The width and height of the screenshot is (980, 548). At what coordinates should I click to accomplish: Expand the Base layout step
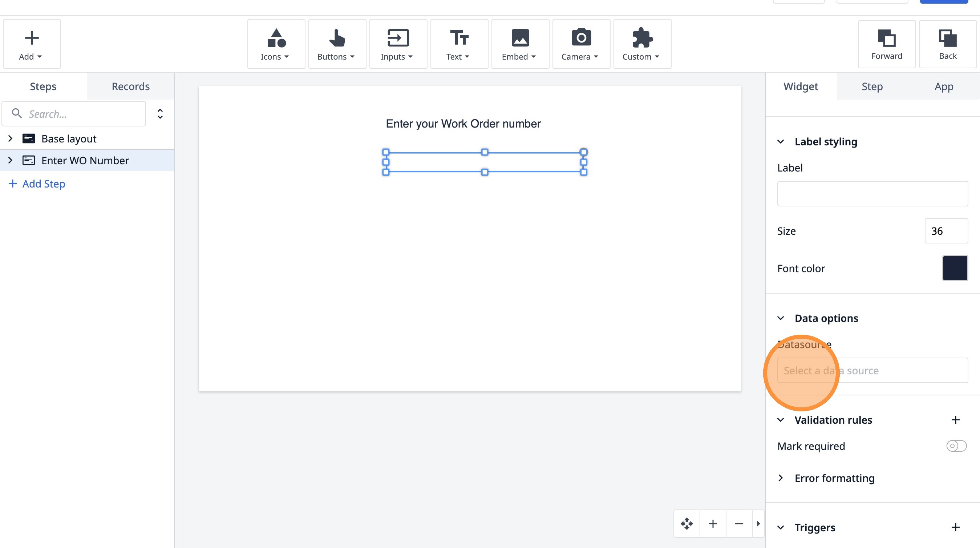10,138
